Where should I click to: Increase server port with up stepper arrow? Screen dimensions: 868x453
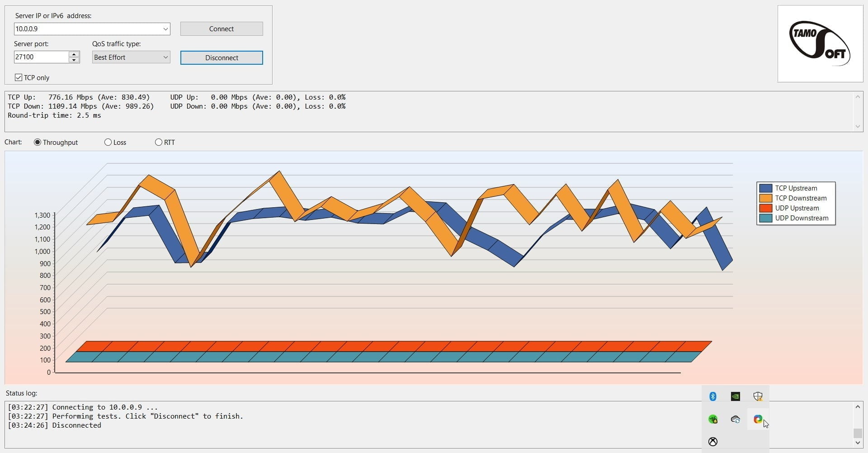pyautogui.click(x=74, y=54)
